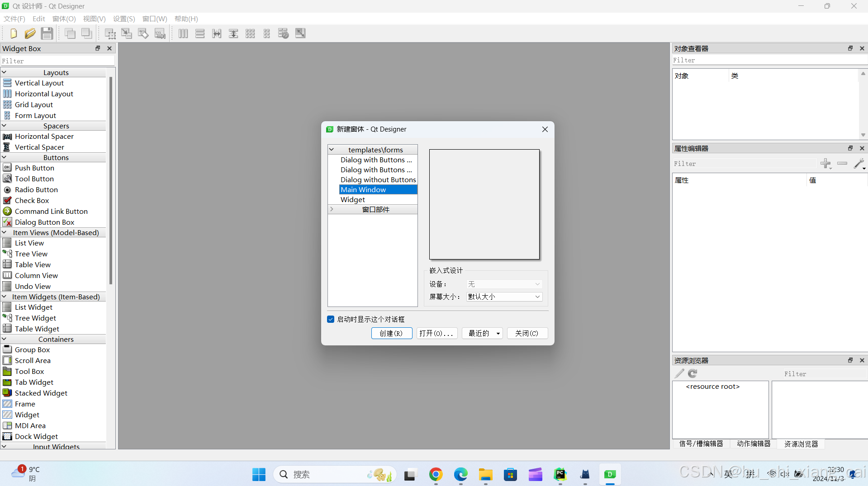Click the New Form toolbar icon
This screenshot has height=486, width=868.
(x=14, y=33)
